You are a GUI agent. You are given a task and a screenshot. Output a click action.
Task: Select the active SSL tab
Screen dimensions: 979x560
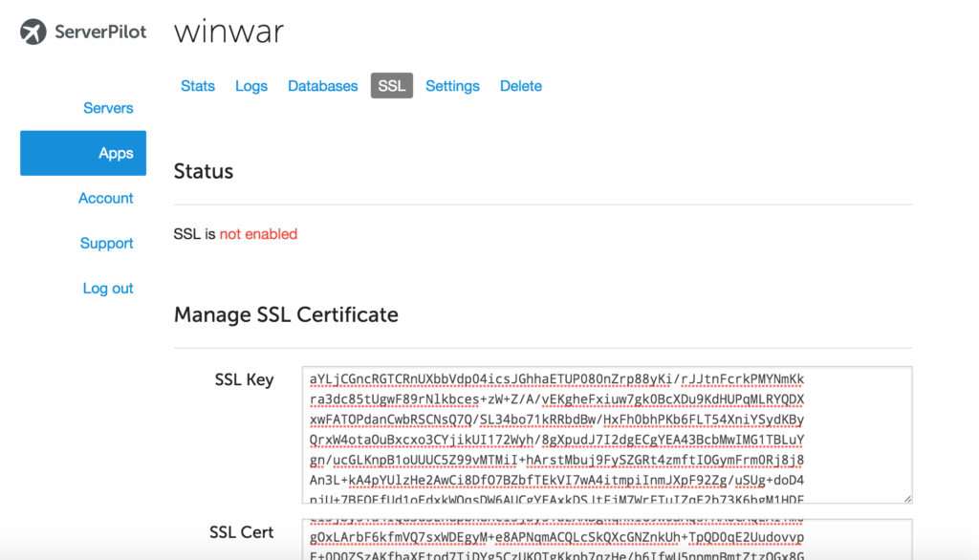coord(392,86)
